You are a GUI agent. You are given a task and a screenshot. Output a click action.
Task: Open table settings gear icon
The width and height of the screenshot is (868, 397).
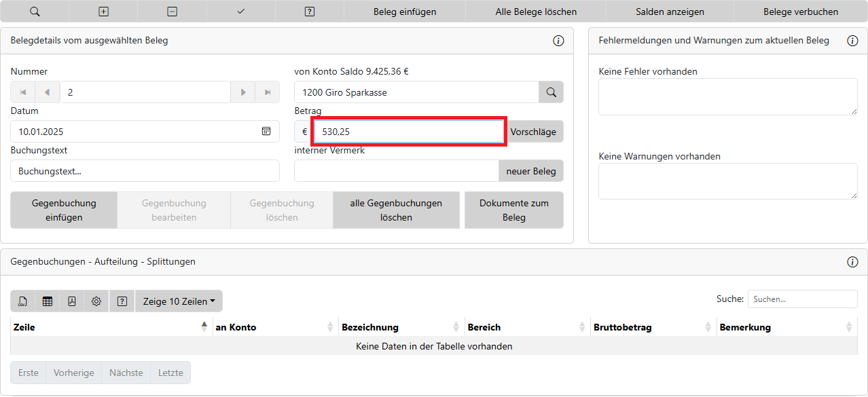96,301
